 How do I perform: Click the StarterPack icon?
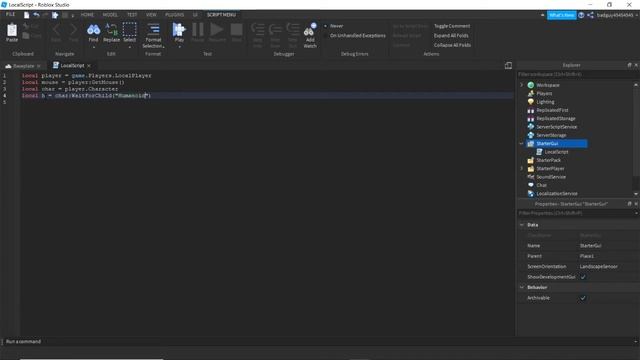531,160
